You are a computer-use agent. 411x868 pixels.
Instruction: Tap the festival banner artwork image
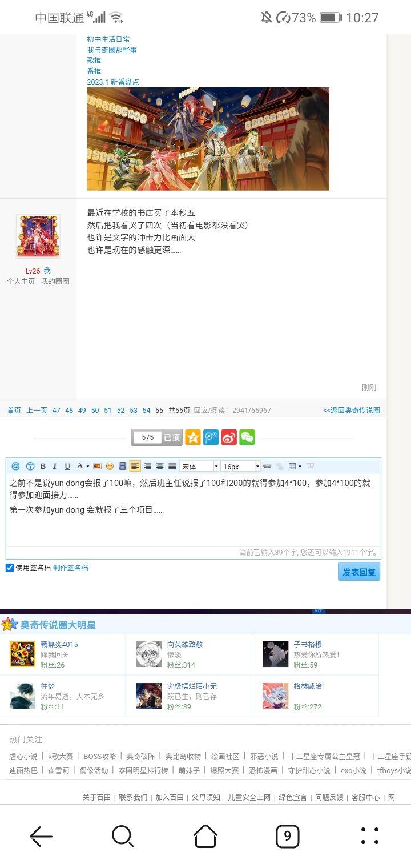coord(208,139)
